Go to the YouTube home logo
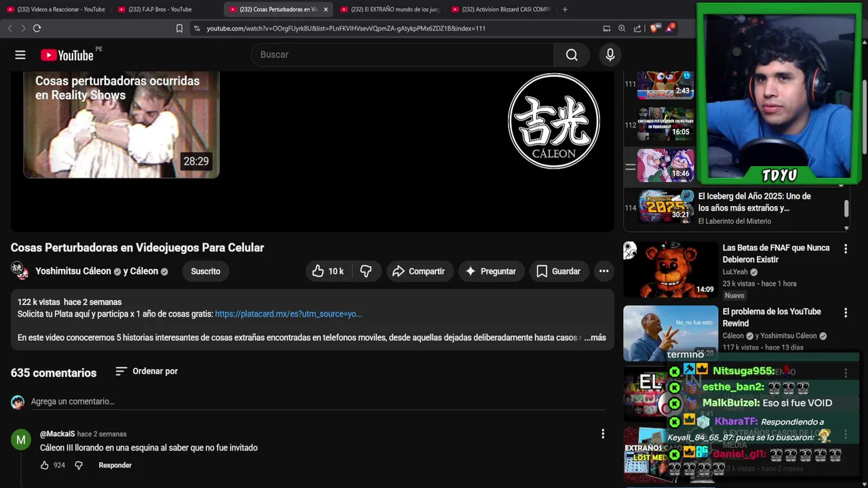The image size is (868, 488). [x=67, y=55]
